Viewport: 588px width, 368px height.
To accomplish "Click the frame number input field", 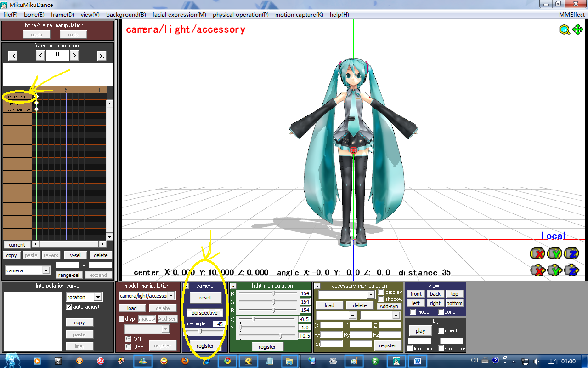I will (57, 55).
